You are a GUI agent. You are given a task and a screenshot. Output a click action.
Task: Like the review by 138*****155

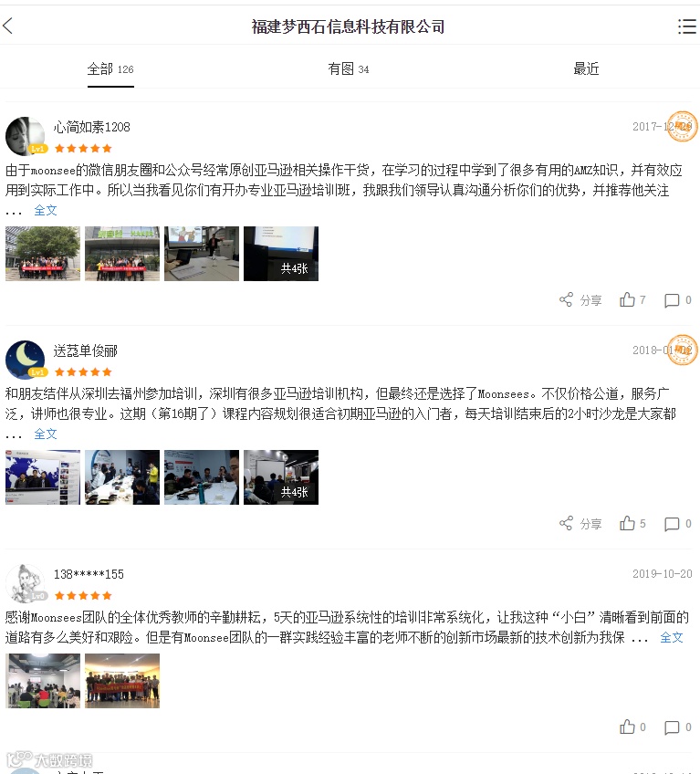pyautogui.click(x=632, y=727)
